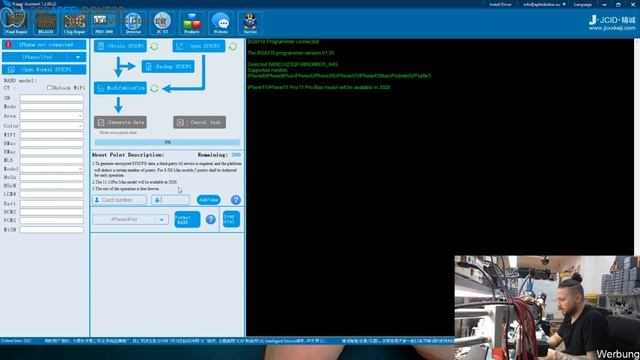The width and height of the screenshot is (640, 360).
Task: Open the Products icon
Action: [x=191, y=22]
